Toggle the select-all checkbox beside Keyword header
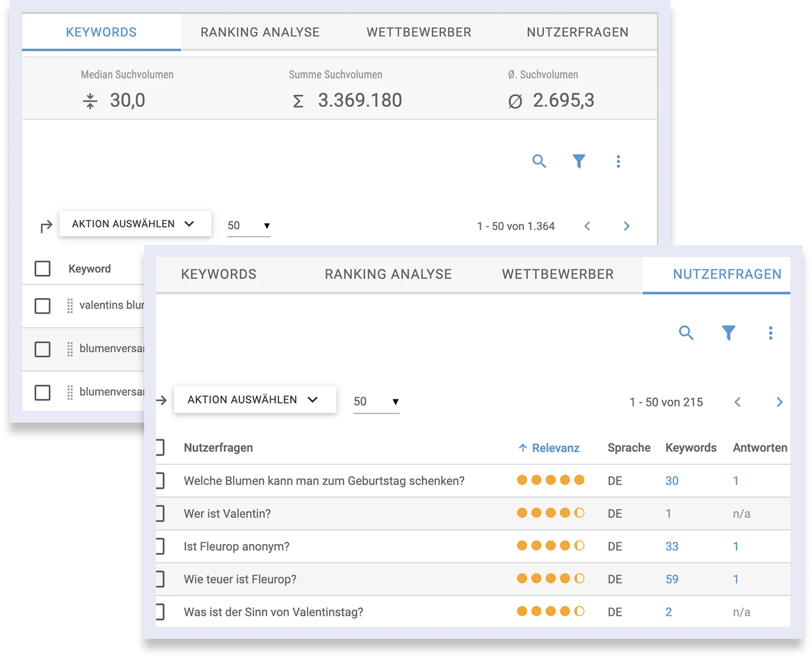 click(x=43, y=268)
